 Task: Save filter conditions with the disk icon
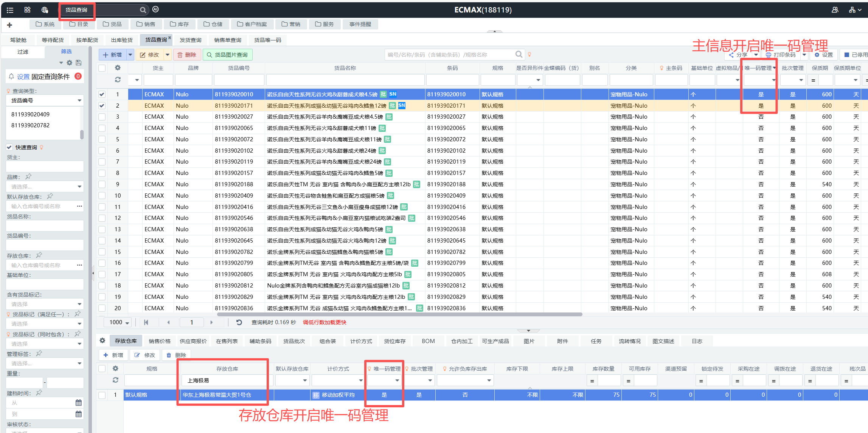tap(79, 63)
